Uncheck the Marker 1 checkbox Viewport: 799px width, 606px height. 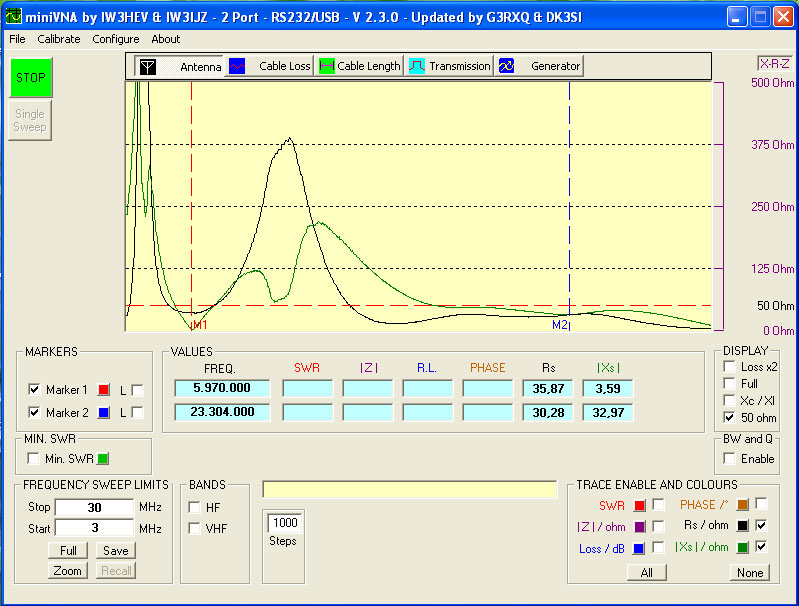click(x=34, y=389)
